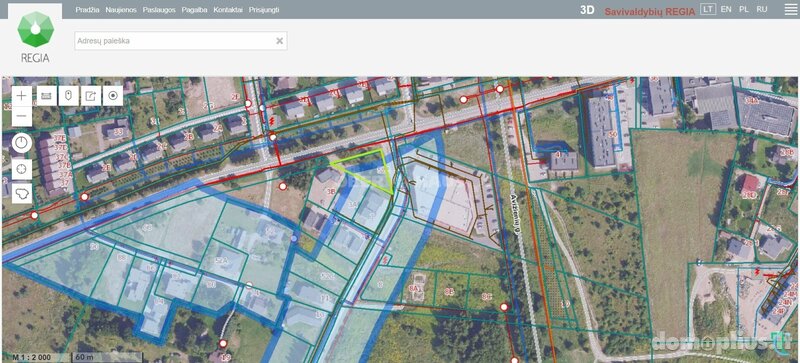
Task: Click the M 1 : 2 000 scale text
Action: (x=32, y=357)
